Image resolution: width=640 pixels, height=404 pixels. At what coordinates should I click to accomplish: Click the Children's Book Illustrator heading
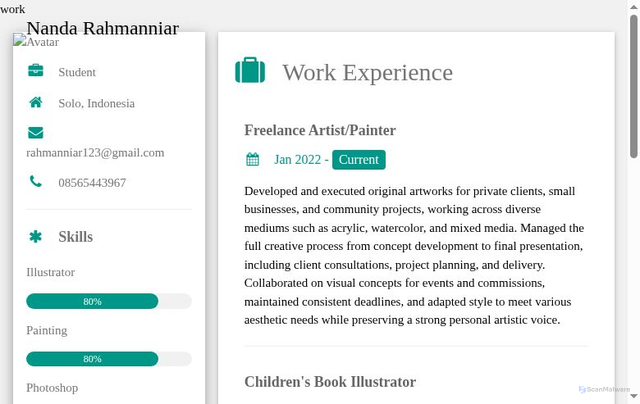(x=330, y=382)
